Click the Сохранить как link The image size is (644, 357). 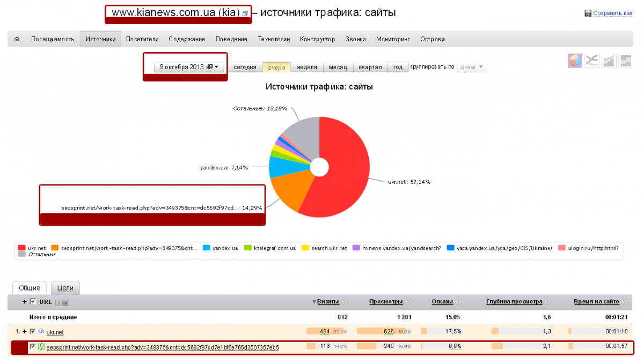pos(612,13)
